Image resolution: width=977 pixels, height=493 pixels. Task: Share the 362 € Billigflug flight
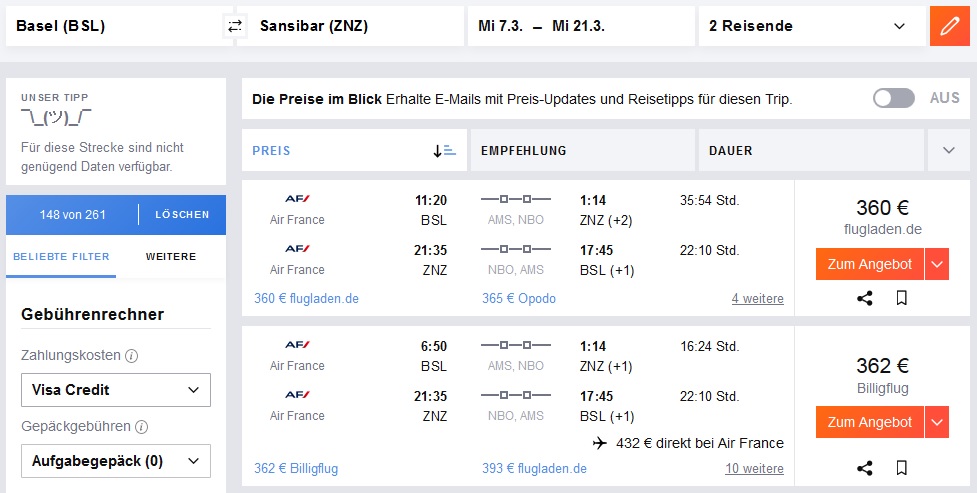864,468
